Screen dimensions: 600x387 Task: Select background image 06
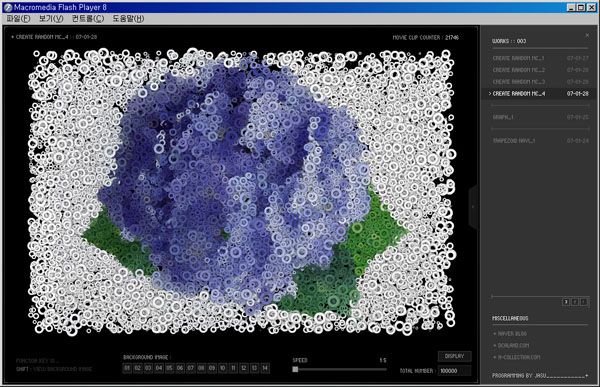click(180, 368)
